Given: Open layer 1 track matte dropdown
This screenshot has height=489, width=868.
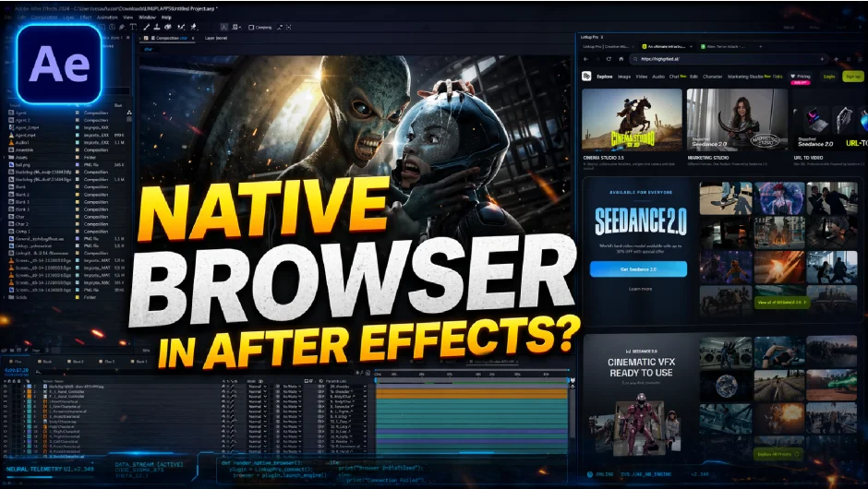Looking at the screenshot, I should [x=292, y=386].
